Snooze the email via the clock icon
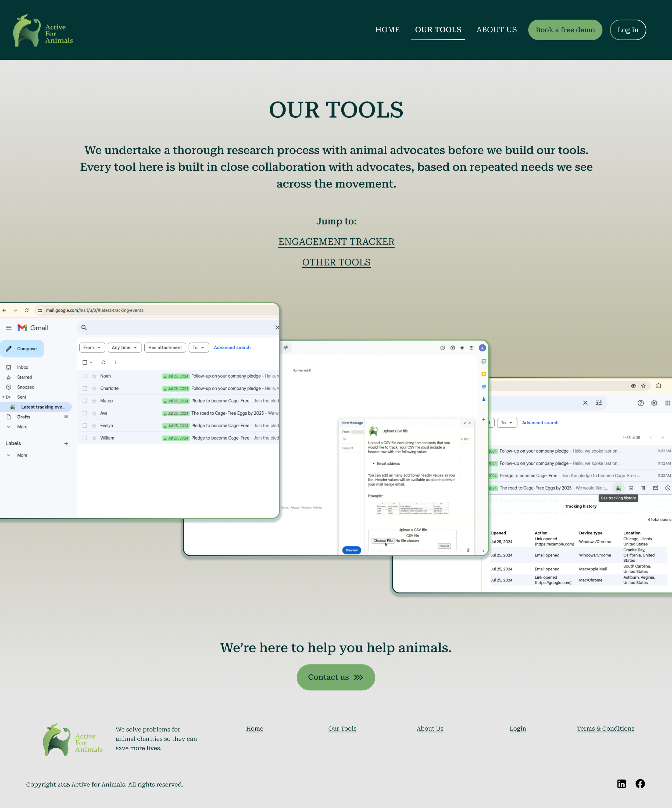 667,488
